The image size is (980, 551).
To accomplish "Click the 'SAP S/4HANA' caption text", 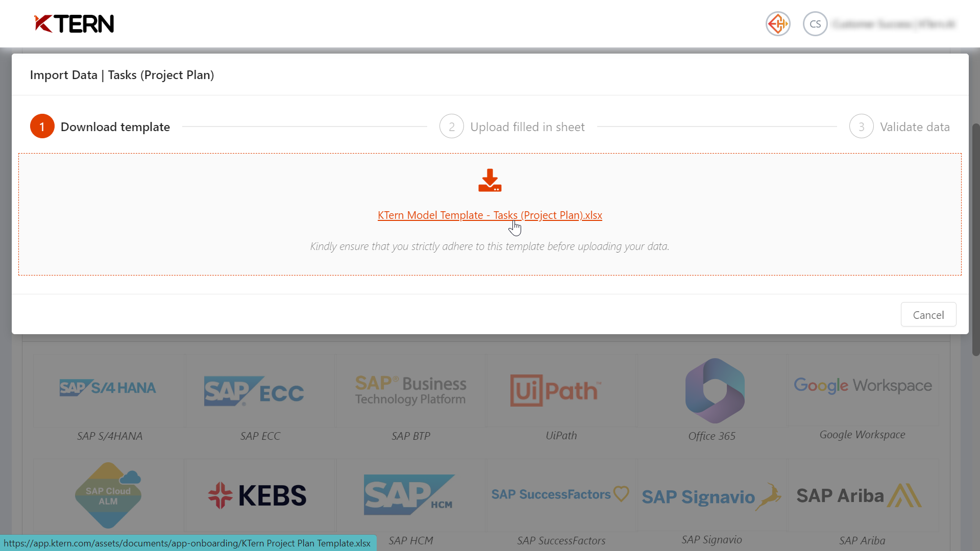I will point(110,436).
